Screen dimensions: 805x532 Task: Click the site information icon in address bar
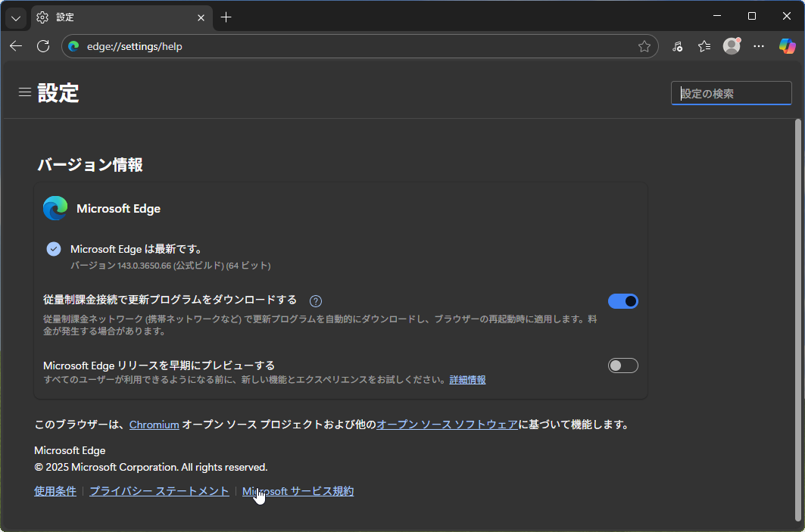73,46
